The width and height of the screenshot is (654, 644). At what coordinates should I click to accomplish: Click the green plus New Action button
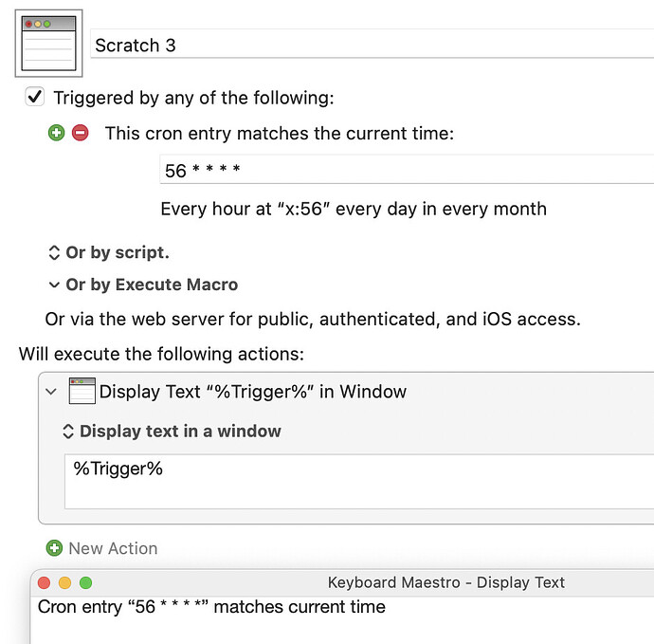point(55,548)
